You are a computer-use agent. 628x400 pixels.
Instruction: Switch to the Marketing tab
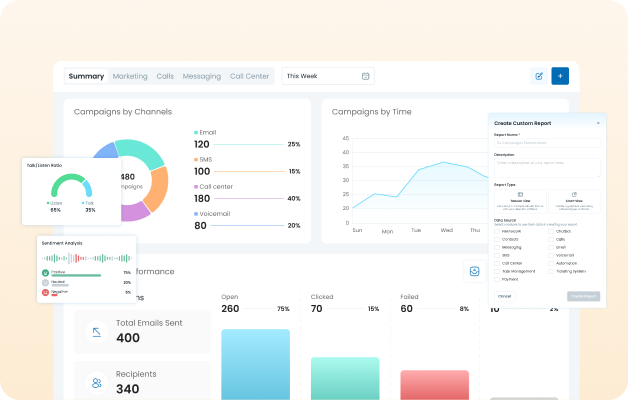pos(130,76)
